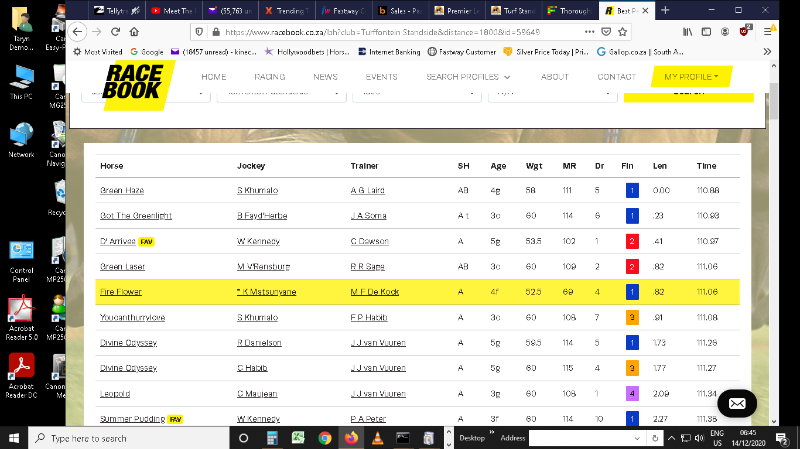Click jockey W Kennedy on D'Arrivee row

click(260, 241)
